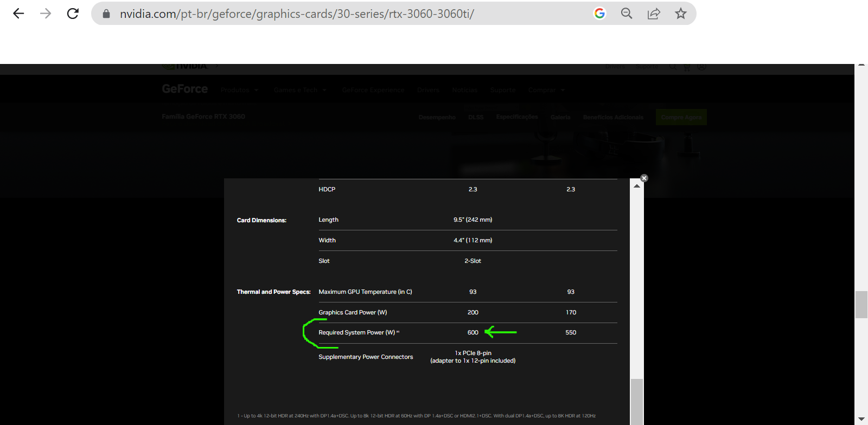
Task: Click the page scrollbar thumb
Action: (861, 305)
